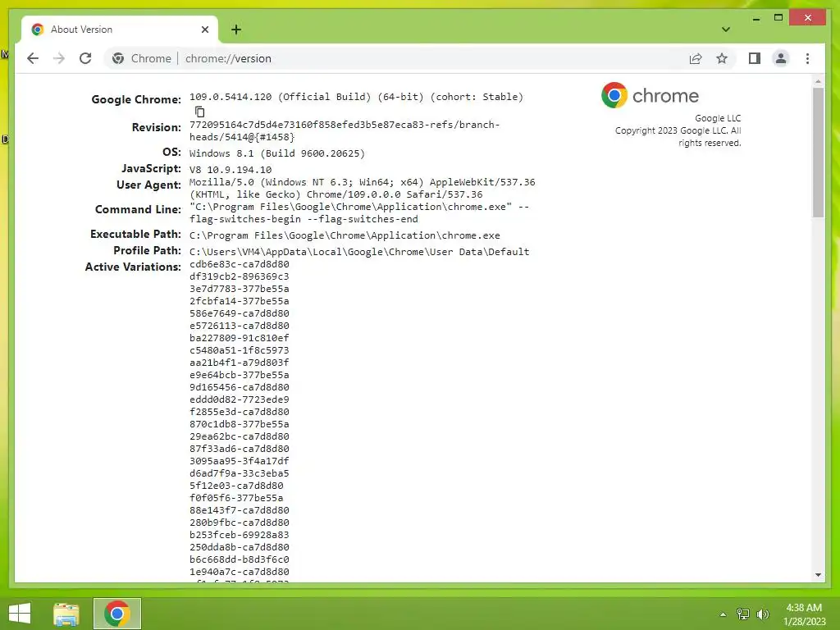Click the Chrome site info icon in address bar
The height and width of the screenshot is (630, 840).
pyautogui.click(x=118, y=58)
